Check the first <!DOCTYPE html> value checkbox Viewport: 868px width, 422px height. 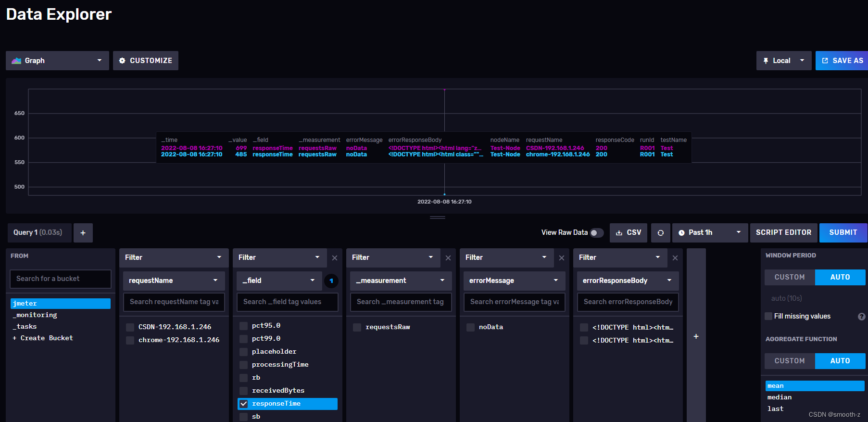tap(584, 327)
